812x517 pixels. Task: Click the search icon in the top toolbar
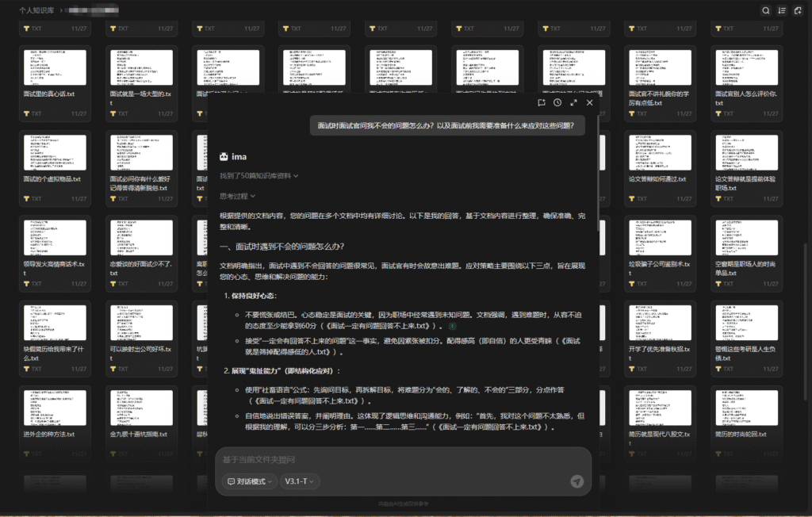coord(765,10)
